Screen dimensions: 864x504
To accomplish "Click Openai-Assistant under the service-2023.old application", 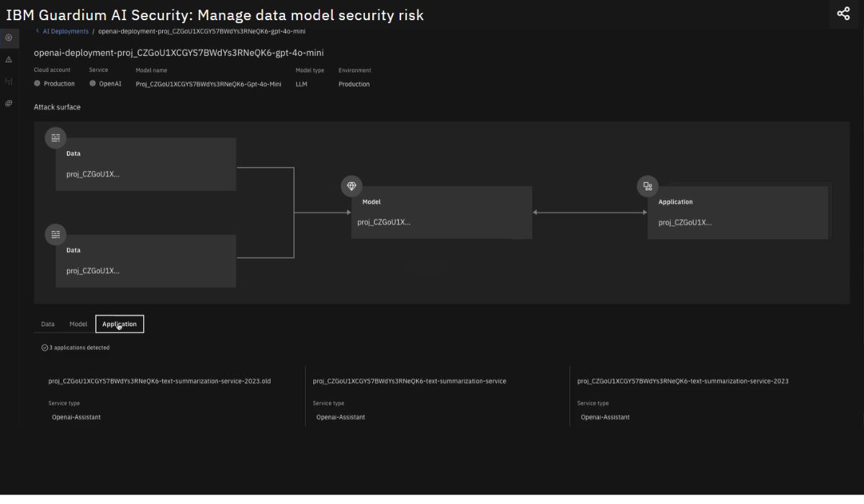I will click(76, 417).
